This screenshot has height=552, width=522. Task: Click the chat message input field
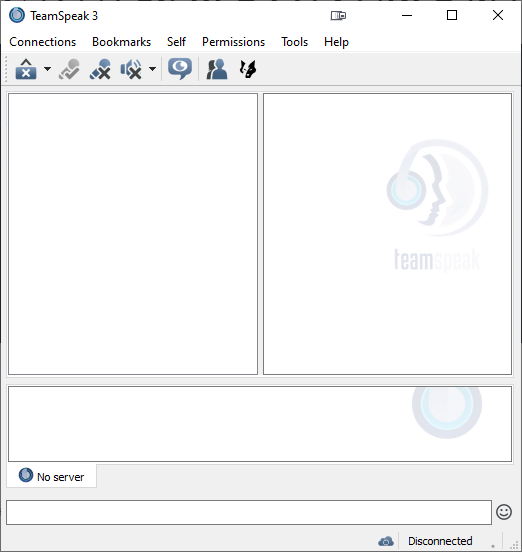pos(249,512)
